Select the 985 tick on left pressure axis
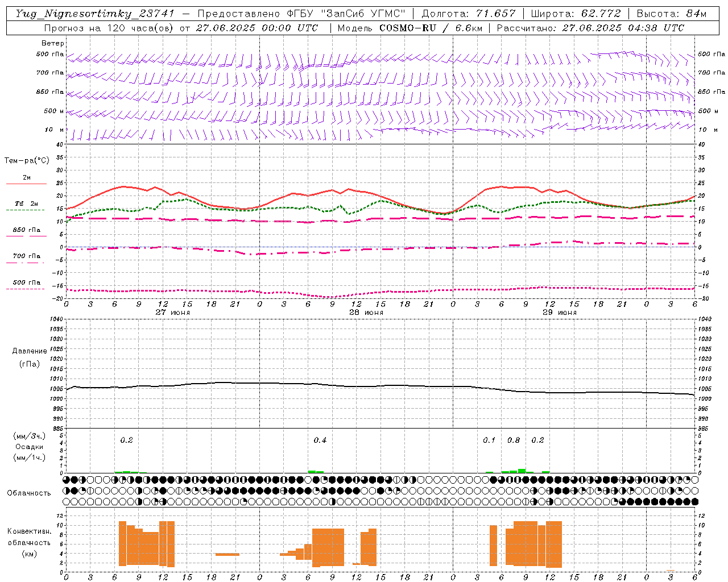 click(x=58, y=429)
